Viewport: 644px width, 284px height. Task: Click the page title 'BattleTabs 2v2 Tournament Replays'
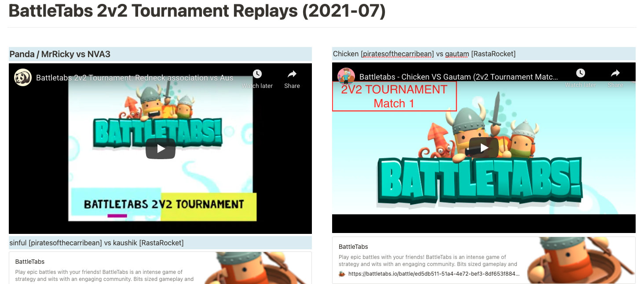click(x=197, y=11)
